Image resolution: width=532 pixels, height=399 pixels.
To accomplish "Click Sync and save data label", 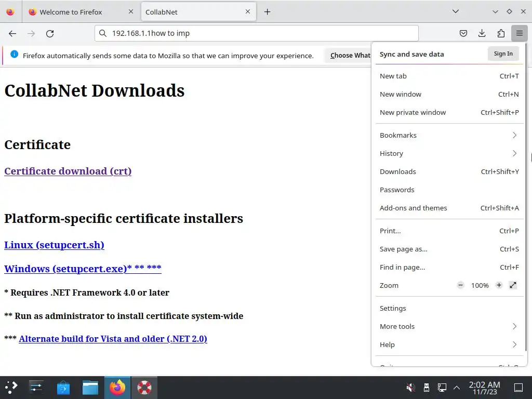I will pyautogui.click(x=411, y=54).
